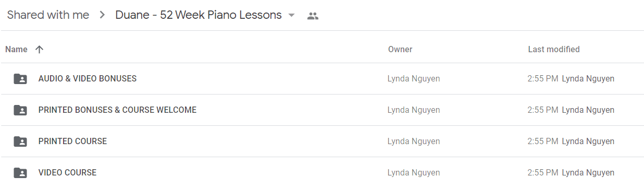Click the 2:55 PM modified time for PRINTED COURSE
644x188 pixels.
(x=543, y=142)
